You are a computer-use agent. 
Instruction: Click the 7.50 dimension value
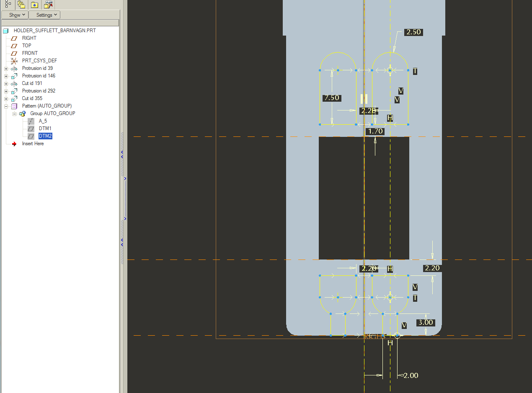click(x=331, y=98)
